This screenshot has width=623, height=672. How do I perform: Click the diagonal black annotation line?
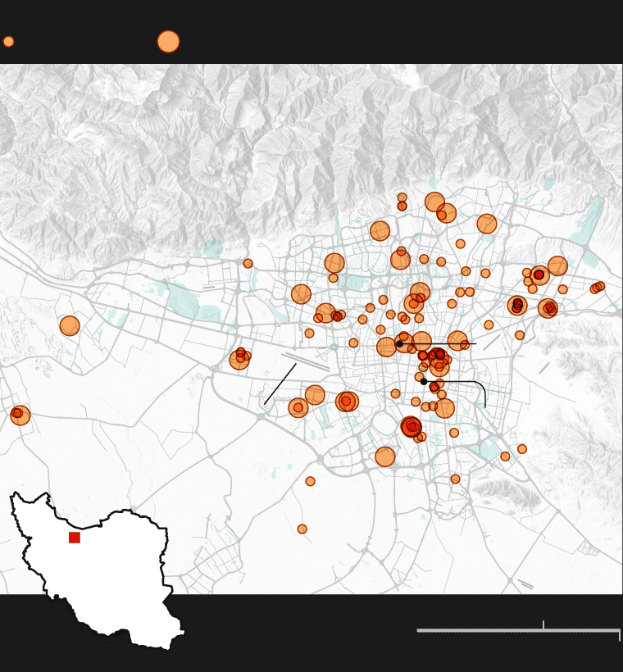pyautogui.click(x=280, y=384)
